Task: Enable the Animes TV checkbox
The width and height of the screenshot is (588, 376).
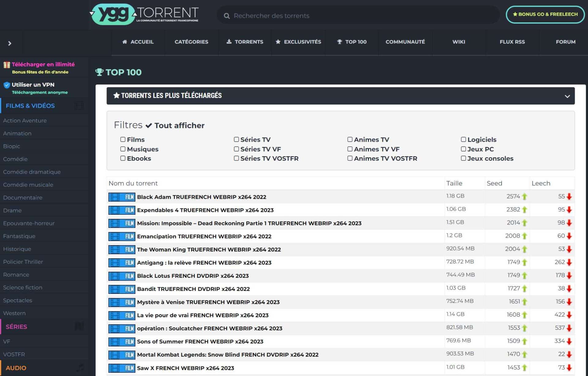Action: [x=350, y=139]
